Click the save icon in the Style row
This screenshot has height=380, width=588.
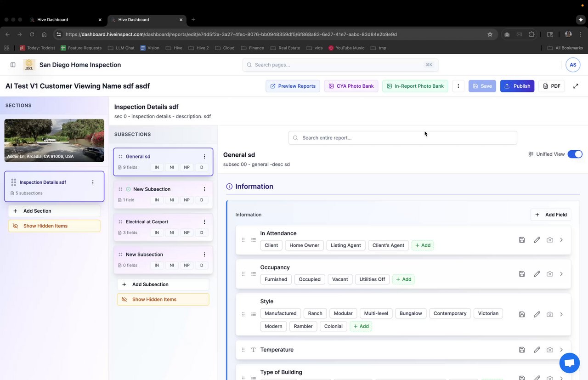pos(522,314)
